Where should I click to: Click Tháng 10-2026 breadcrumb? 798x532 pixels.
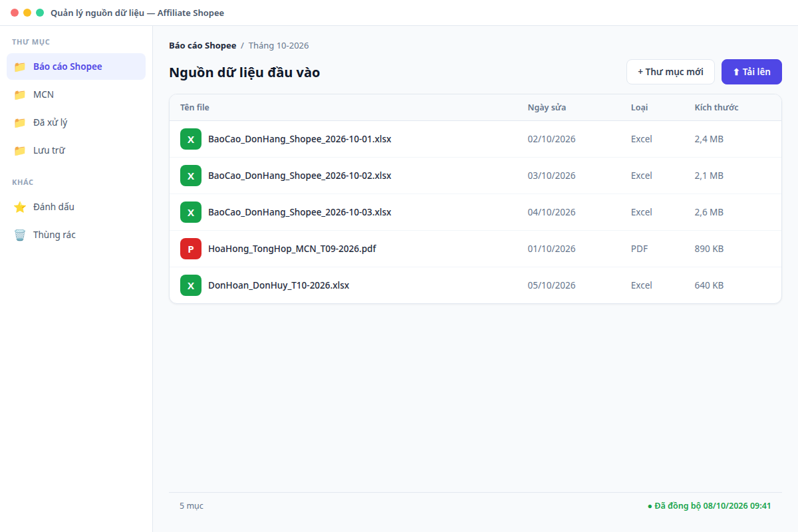pos(279,45)
